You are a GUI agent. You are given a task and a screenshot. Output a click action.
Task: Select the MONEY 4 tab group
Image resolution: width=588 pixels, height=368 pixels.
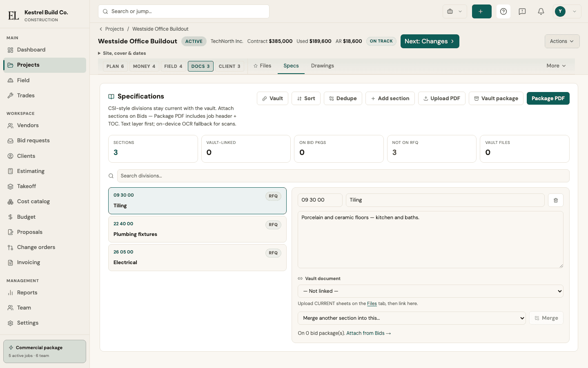point(144,66)
